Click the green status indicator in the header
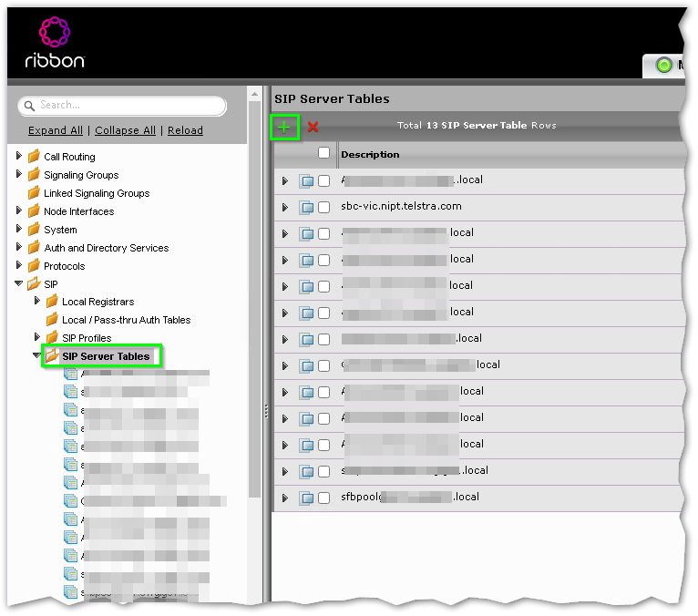 [663, 66]
